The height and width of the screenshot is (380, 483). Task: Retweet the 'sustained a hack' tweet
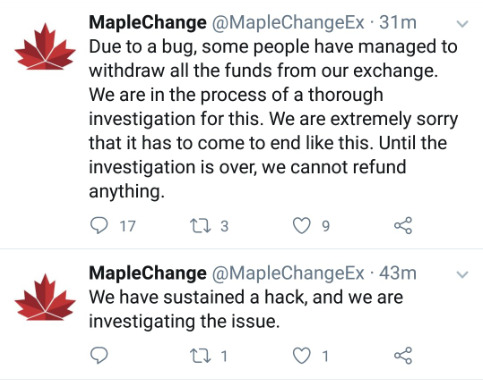[200, 356]
